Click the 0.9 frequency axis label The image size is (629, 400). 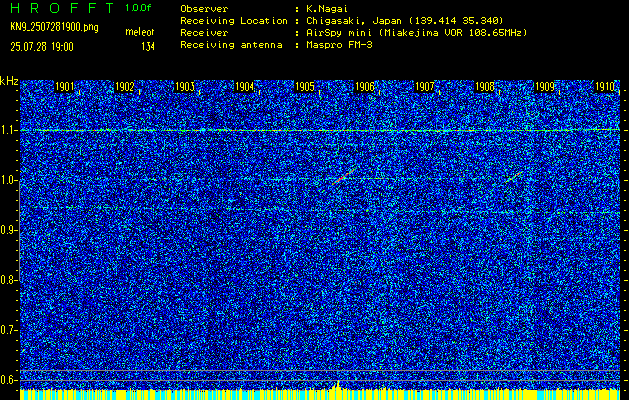pos(8,230)
